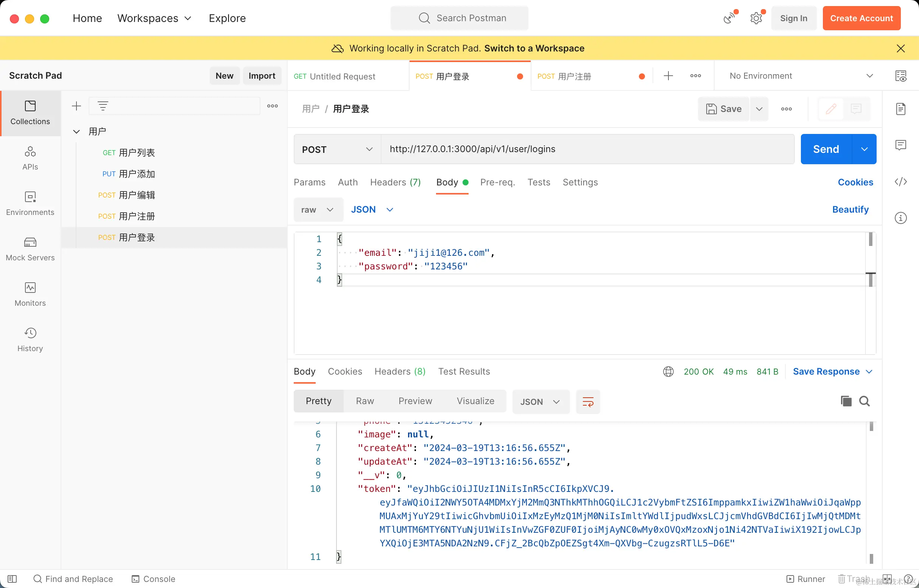Open the environment quick look icon
The image size is (919, 588).
click(900, 76)
